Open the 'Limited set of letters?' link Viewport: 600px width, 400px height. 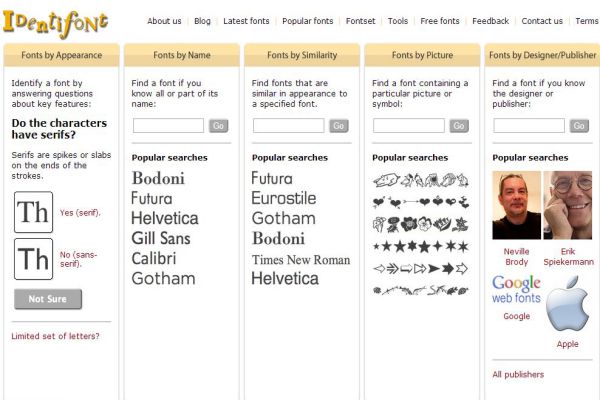point(55,336)
